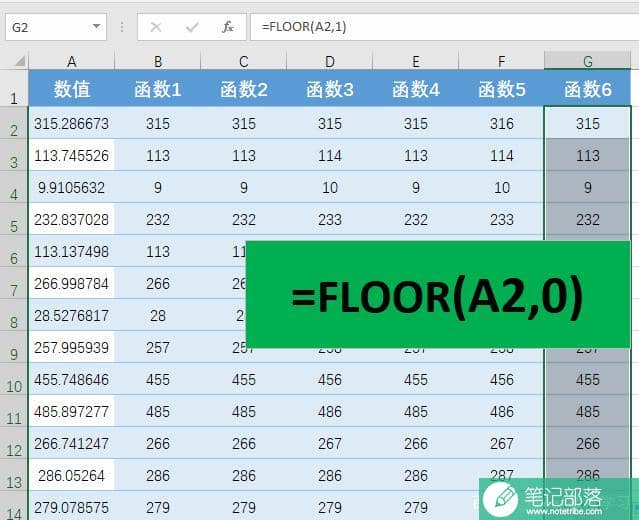Screen dimensions: 639x520
Task: Click cell 486 in column F
Action: [x=502, y=411]
